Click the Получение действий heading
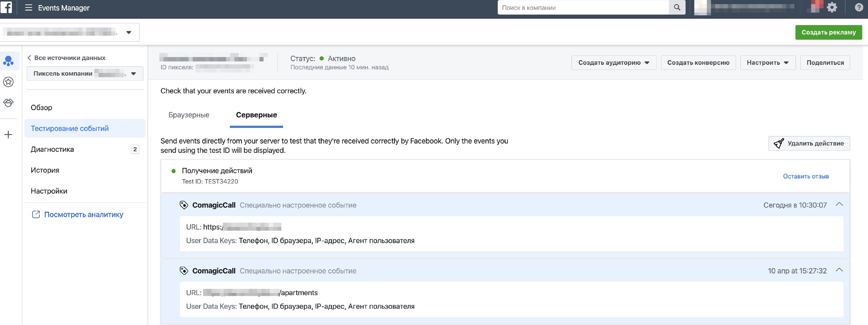 [217, 171]
